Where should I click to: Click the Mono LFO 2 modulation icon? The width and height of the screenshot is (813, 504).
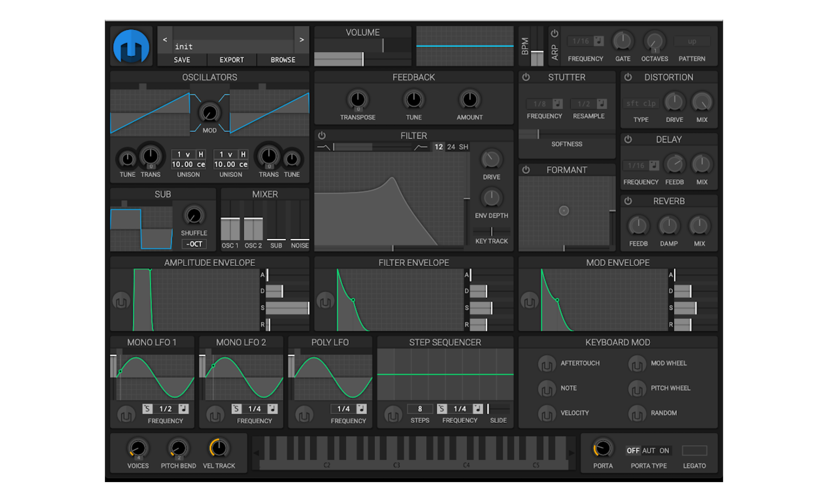pos(215,415)
